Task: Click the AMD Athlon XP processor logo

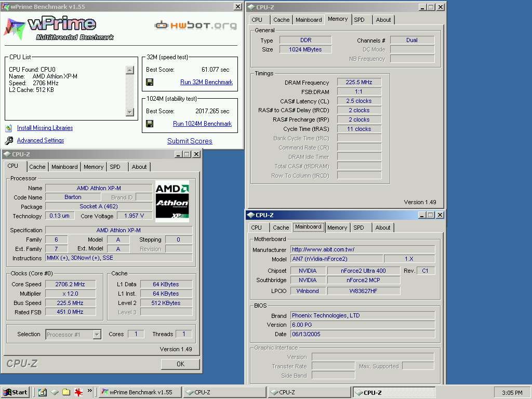Action: pos(172,202)
